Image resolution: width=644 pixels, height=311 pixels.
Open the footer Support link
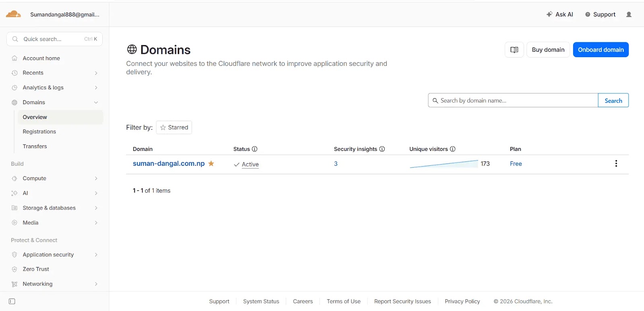(x=219, y=301)
